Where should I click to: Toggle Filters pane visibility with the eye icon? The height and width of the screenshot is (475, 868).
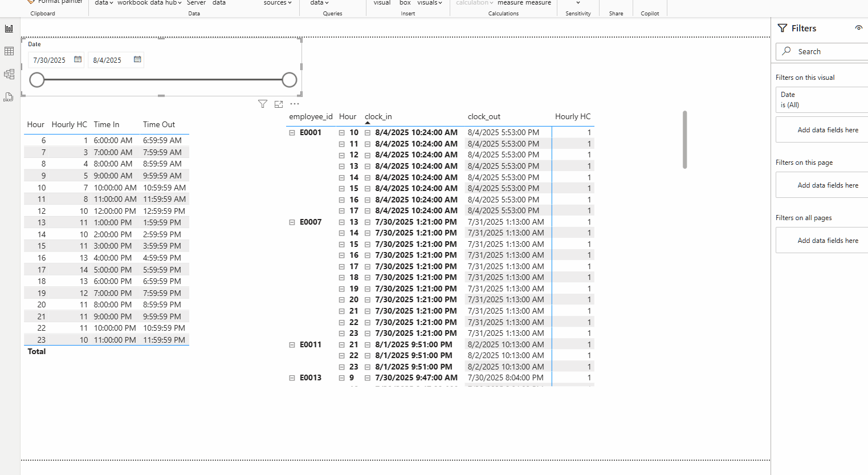click(x=859, y=28)
